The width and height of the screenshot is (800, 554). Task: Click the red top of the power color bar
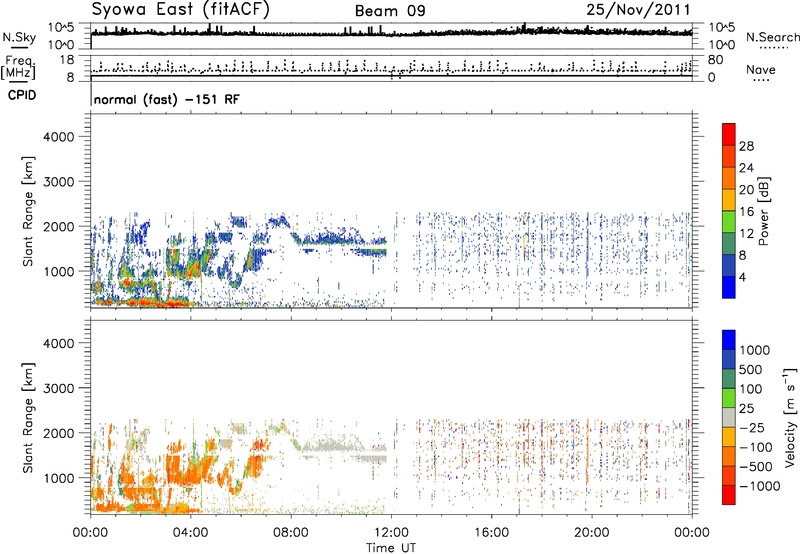click(x=729, y=134)
